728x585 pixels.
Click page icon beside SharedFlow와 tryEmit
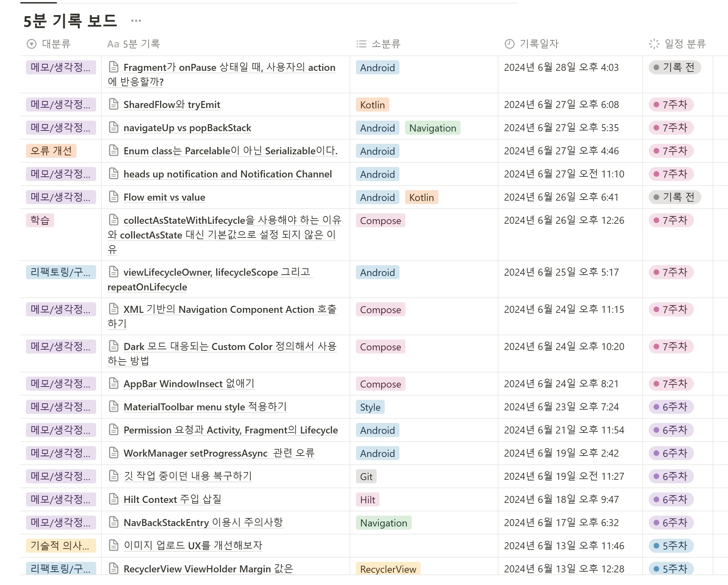[x=113, y=104]
